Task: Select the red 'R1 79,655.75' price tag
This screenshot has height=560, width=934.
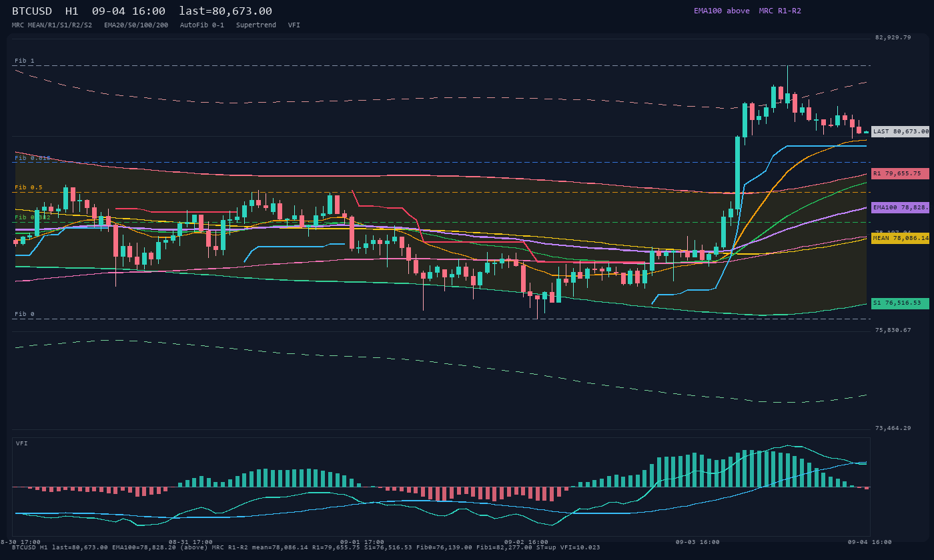Action: coord(901,173)
